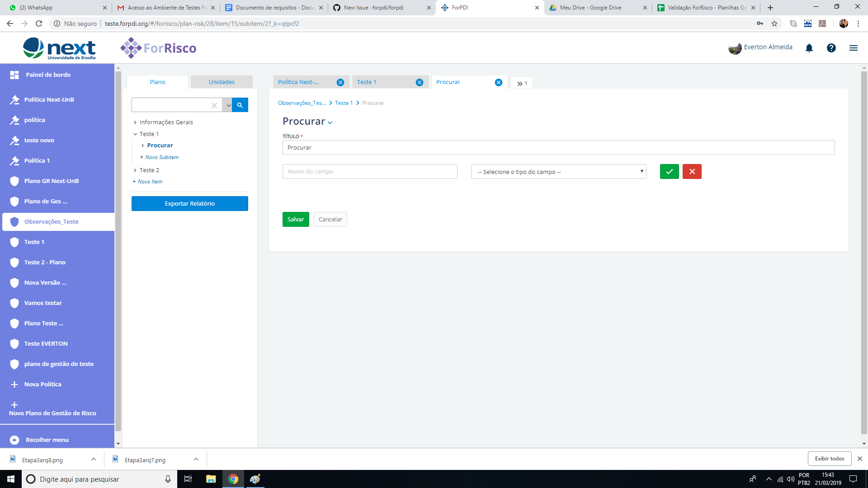Open the Procurar title dropdown chevron
Screen dimensions: 868x488
330,122
